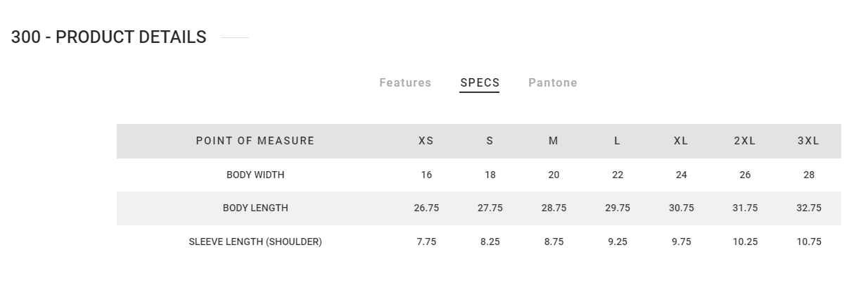Select the M size column header
This screenshot has width=868, height=288.
click(554, 141)
